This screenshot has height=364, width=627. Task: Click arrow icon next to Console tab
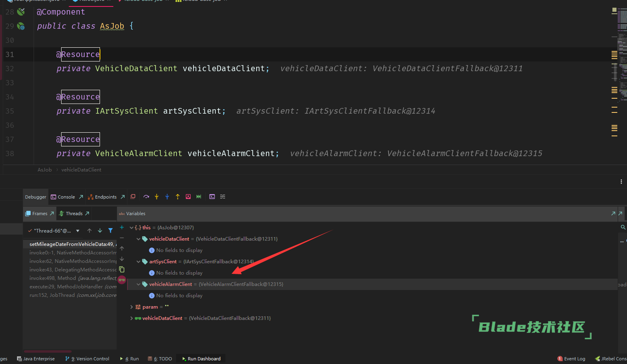tap(81, 197)
